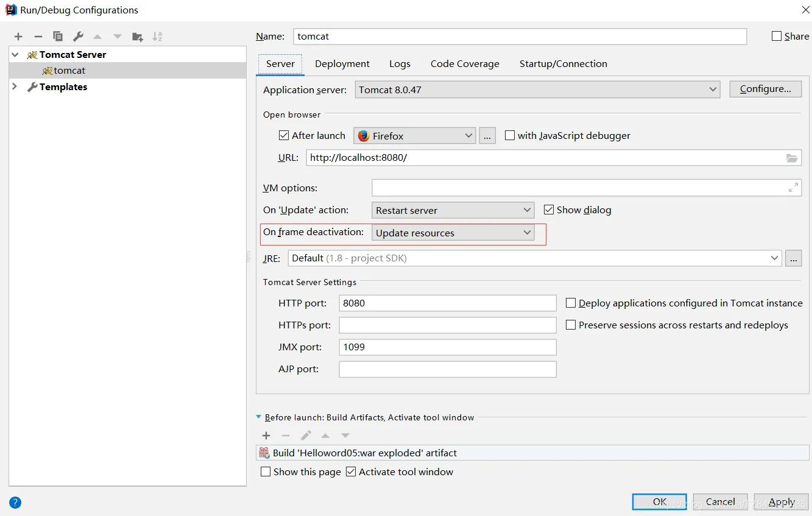
Task: Open Firefox browser dropdown
Action: (x=415, y=136)
